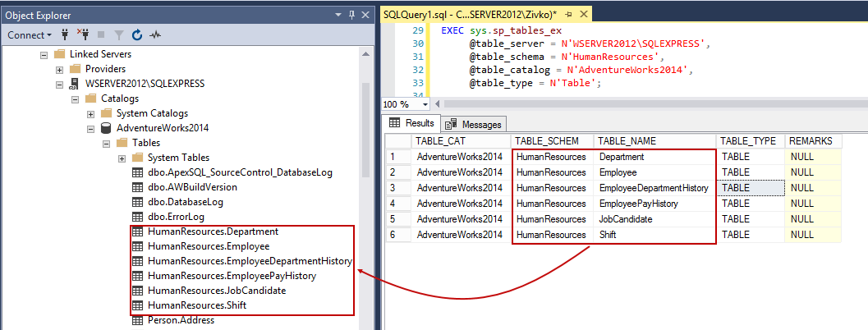Click the Connect Object Explorer plug icon
The image size is (868, 330).
[64, 35]
